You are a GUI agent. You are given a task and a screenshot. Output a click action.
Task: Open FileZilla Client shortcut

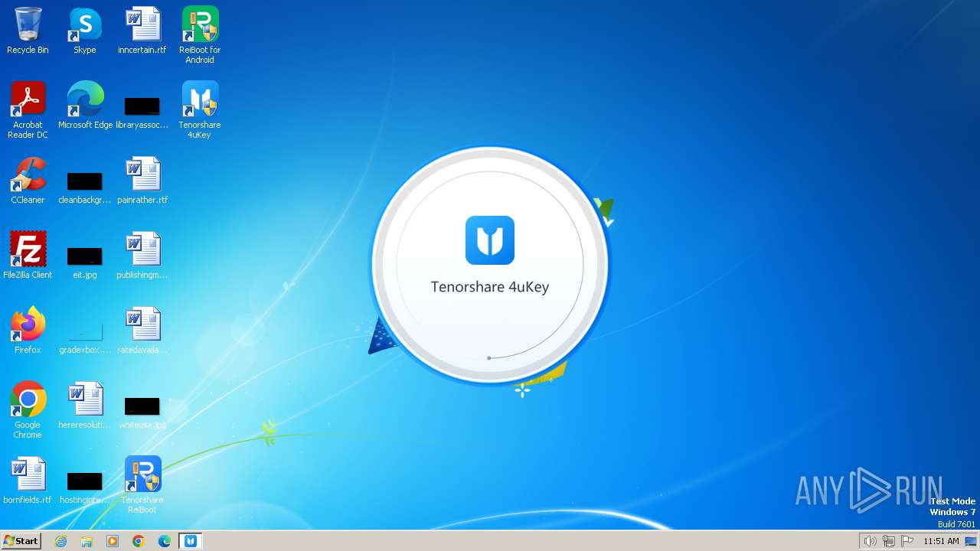(28, 255)
